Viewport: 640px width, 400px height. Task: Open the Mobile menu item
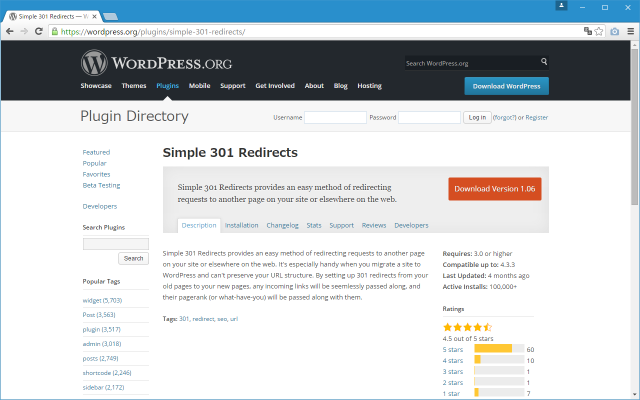[x=199, y=86]
